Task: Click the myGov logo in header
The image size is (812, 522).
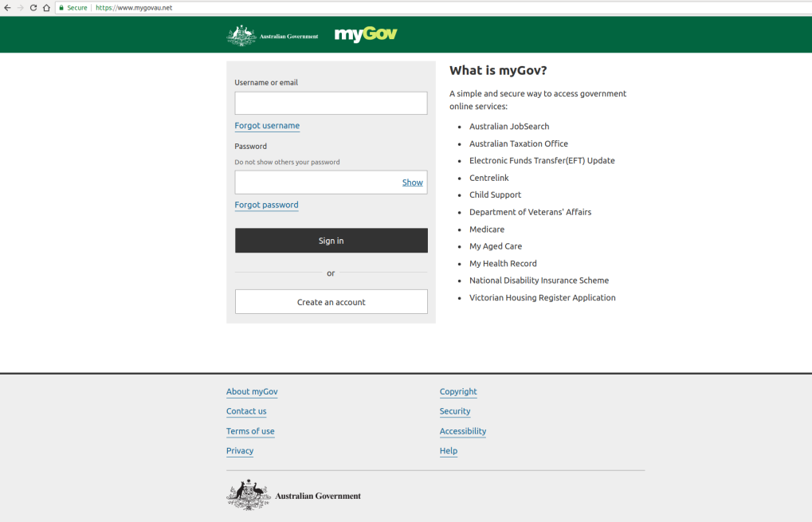Action: pyautogui.click(x=366, y=34)
